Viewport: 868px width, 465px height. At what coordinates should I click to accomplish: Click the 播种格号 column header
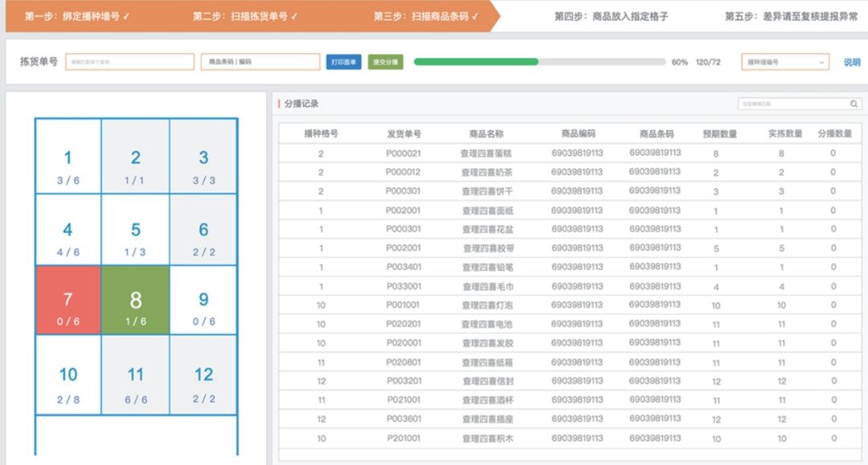[321, 133]
